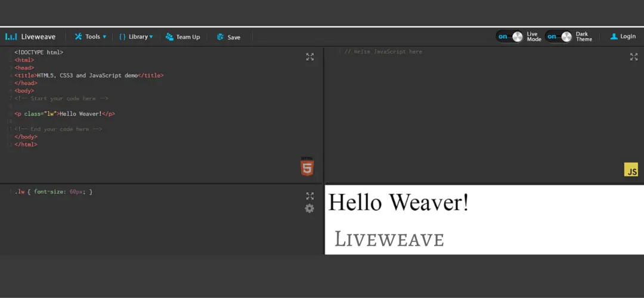Click the Library curly braces icon
Screen dimensions: 644x298
pos(122,36)
